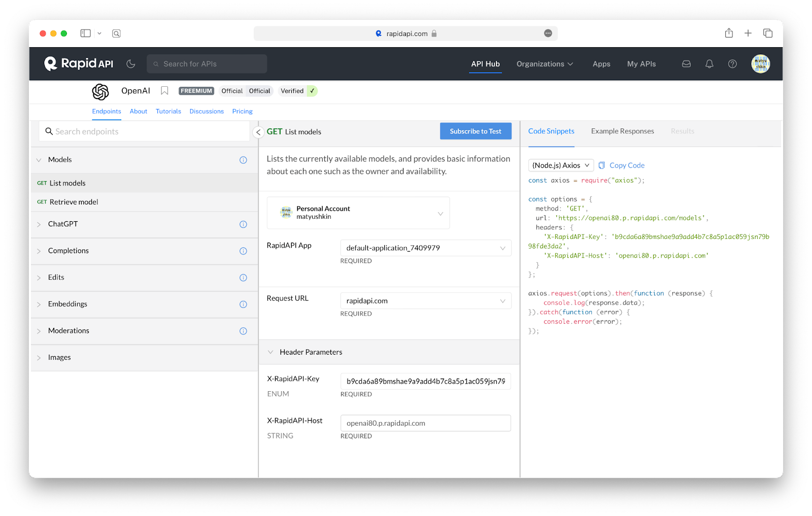812x516 pixels.
Task: Click Safari share icon
Action: [x=729, y=33]
